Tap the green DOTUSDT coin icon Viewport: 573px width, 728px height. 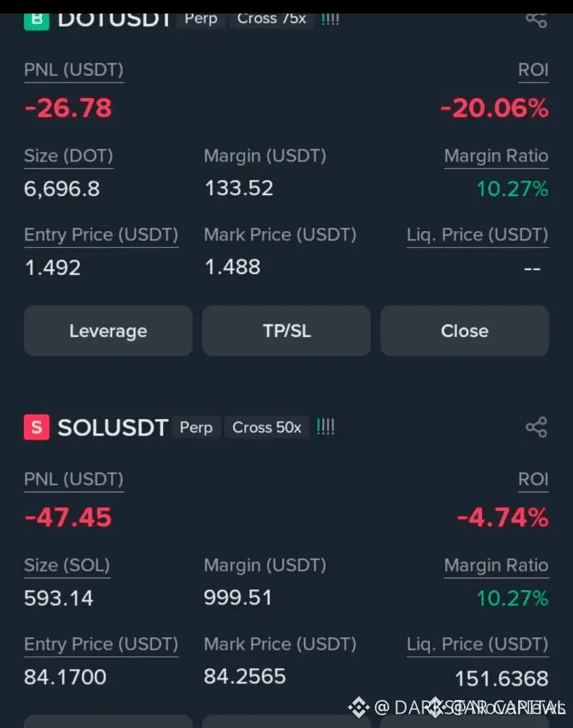(x=37, y=22)
